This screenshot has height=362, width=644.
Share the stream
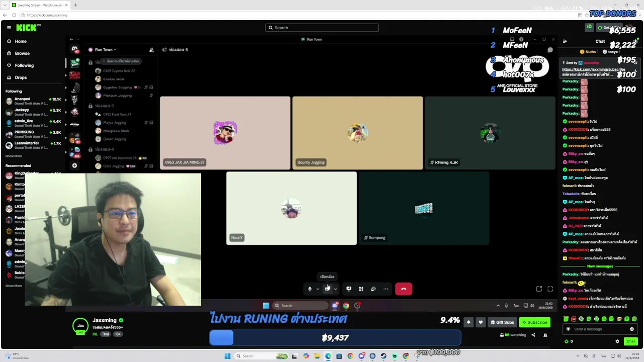coord(533,335)
